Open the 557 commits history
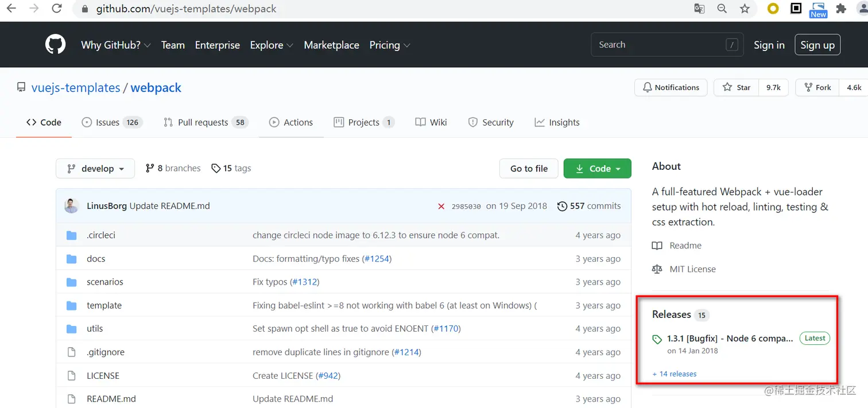868x408 pixels. pos(589,206)
